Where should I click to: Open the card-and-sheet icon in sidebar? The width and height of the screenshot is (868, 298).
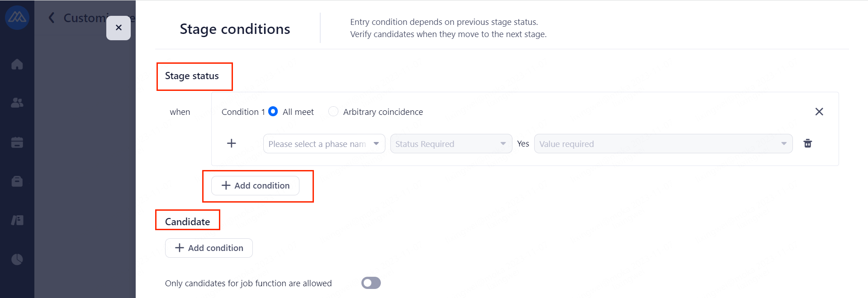(x=17, y=220)
